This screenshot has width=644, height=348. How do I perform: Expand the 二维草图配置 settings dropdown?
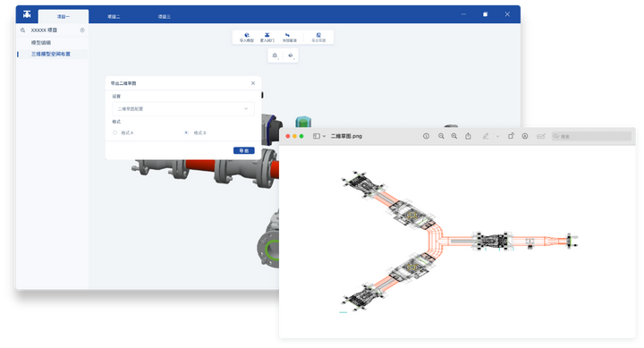coord(183,109)
